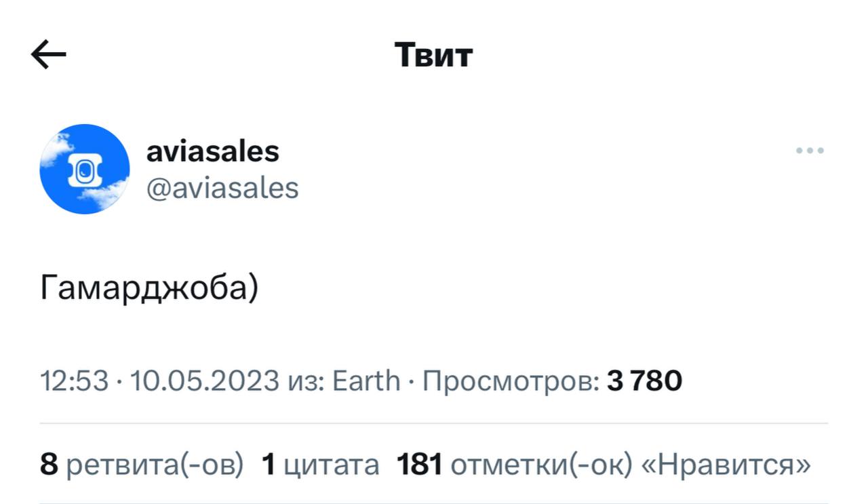Go back using the left arrow
Viewport: 868px width, 504px height.
point(49,55)
